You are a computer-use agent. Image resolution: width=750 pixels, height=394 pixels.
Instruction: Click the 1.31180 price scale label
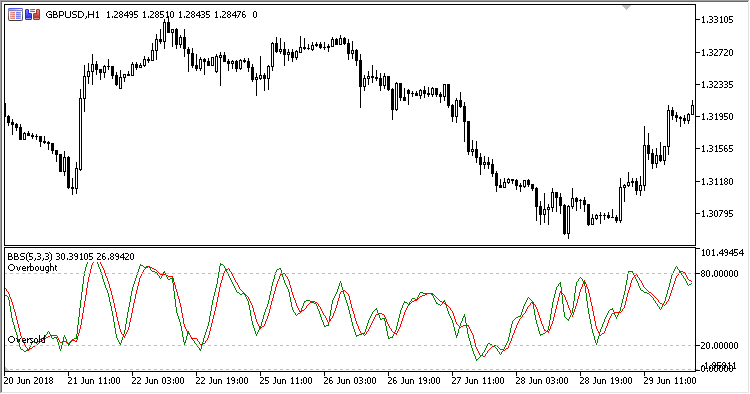point(717,181)
